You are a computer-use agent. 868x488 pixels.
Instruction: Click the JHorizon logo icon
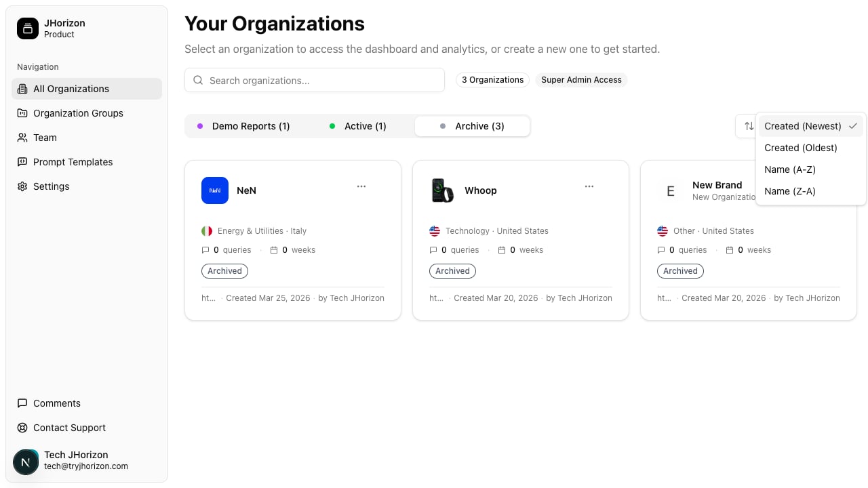[28, 28]
